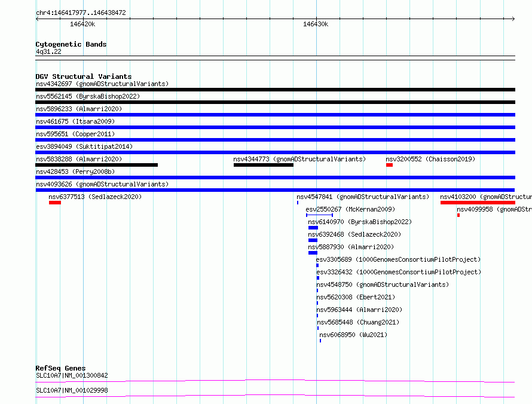Click the 146430k ruler position
Image resolution: width=532 pixels, height=404 pixels.
(316, 24)
